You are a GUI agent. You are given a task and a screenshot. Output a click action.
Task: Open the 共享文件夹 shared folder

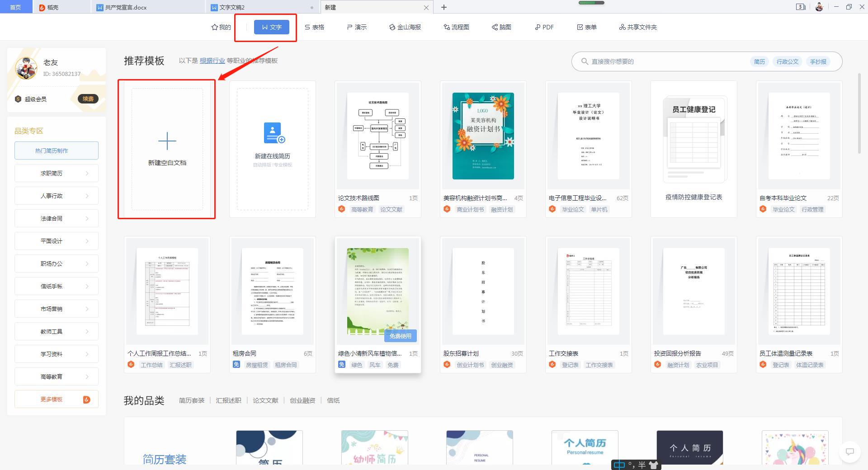tap(638, 27)
